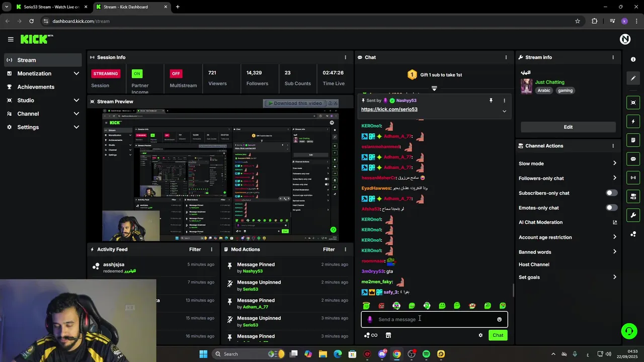Open Activity Feed three-dot menu

pos(211,249)
